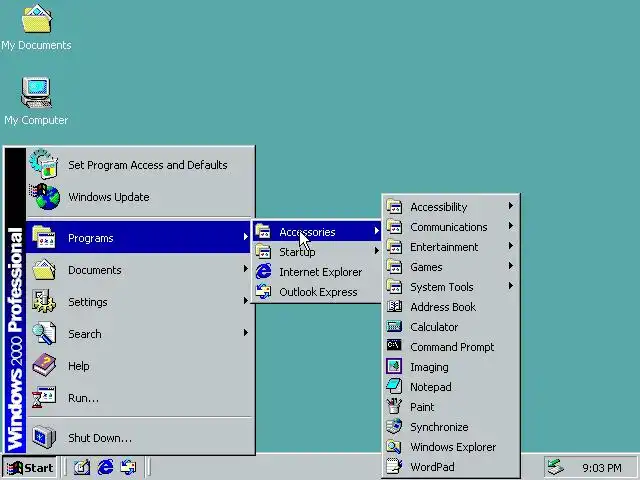Choose Windows Update menu entry text
The image size is (640, 480).
(109, 197)
